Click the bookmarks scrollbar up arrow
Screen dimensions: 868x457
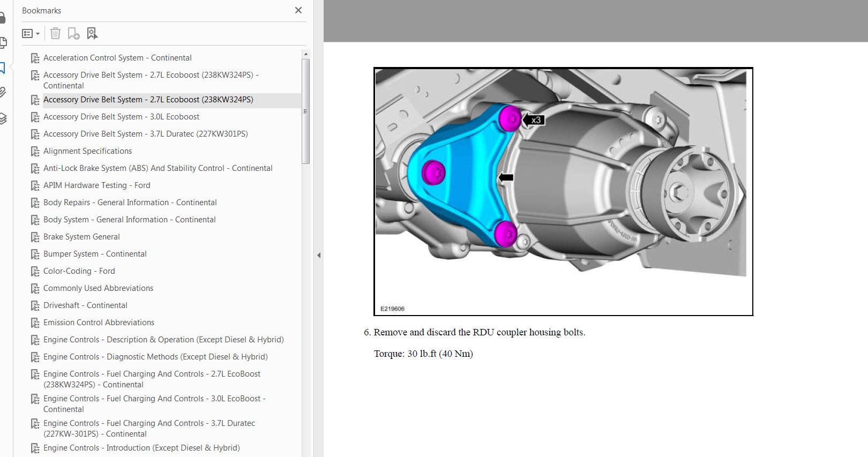(x=306, y=54)
